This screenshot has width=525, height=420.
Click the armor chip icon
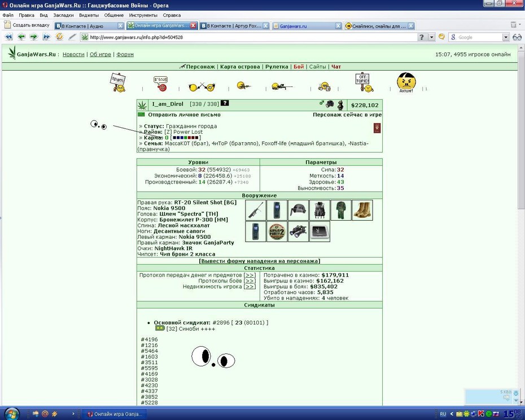click(320, 231)
